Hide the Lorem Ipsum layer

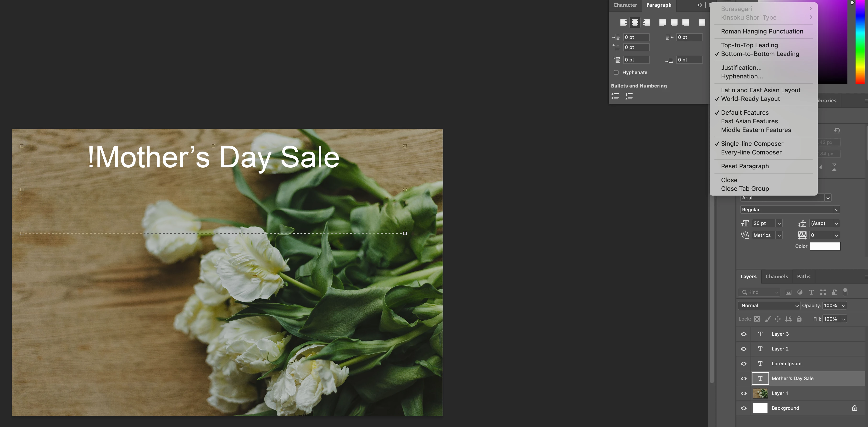[744, 364]
